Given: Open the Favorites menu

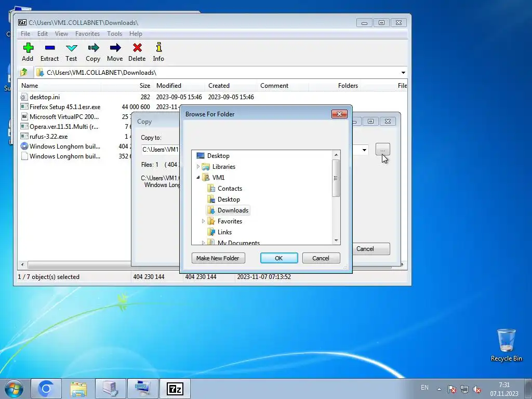Looking at the screenshot, I should click(x=87, y=34).
